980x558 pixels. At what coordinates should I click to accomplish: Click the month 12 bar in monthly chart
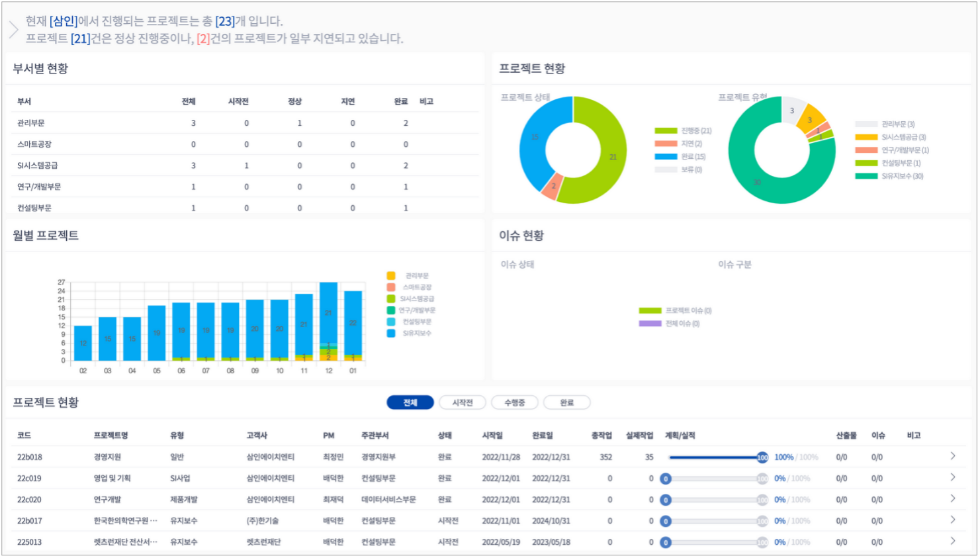point(328,318)
